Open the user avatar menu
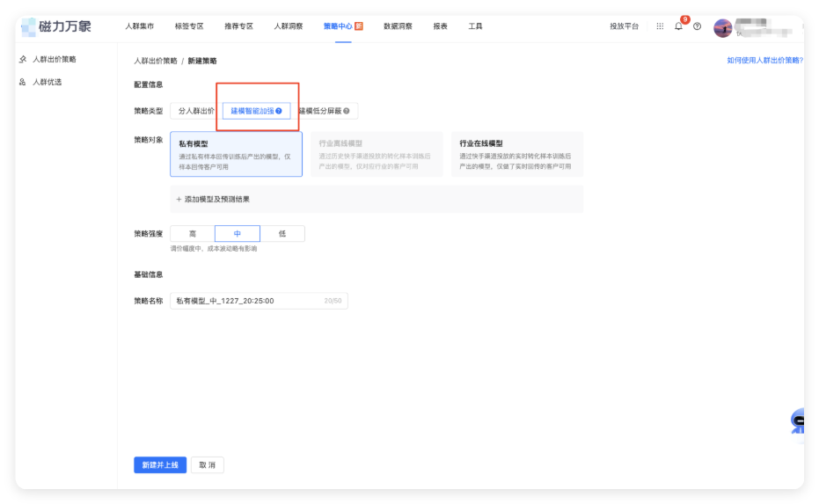 tap(723, 27)
